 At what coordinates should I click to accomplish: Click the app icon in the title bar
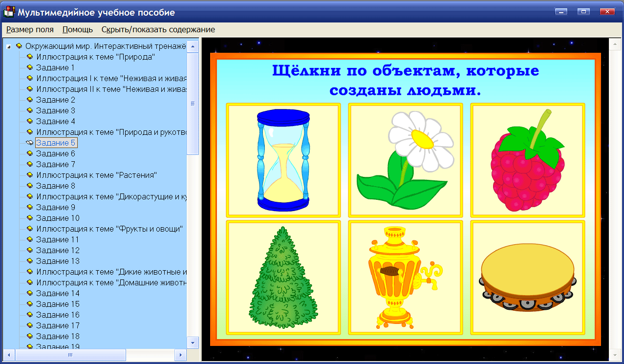click(9, 12)
